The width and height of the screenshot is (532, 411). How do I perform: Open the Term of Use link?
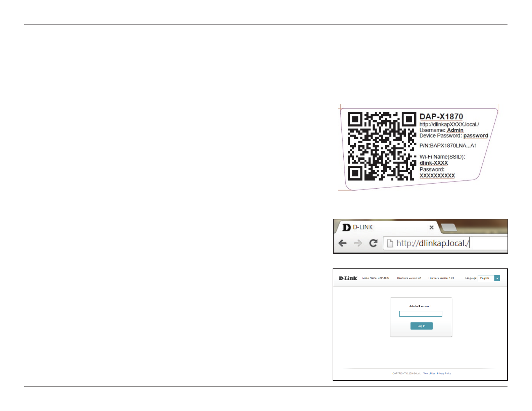pos(429,373)
